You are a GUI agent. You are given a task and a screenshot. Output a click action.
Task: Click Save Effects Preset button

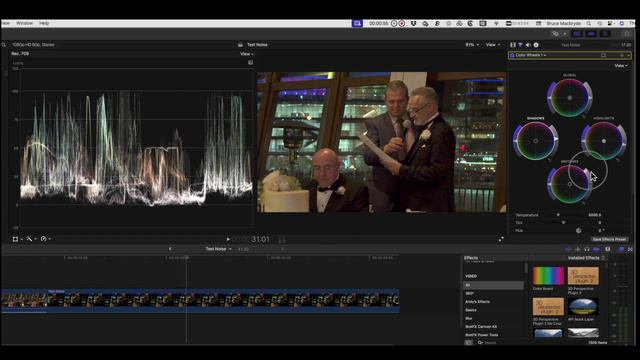click(609, 239)
